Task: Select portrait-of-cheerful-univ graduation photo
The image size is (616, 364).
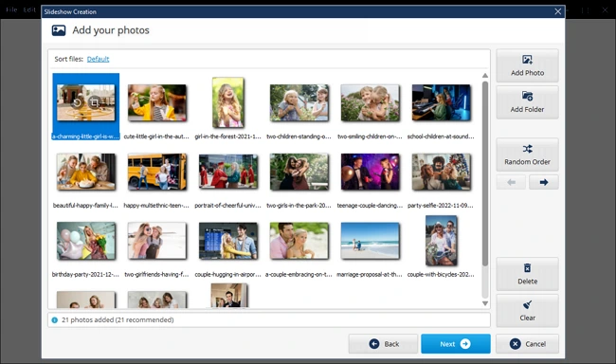Action: tap(228, 172)
